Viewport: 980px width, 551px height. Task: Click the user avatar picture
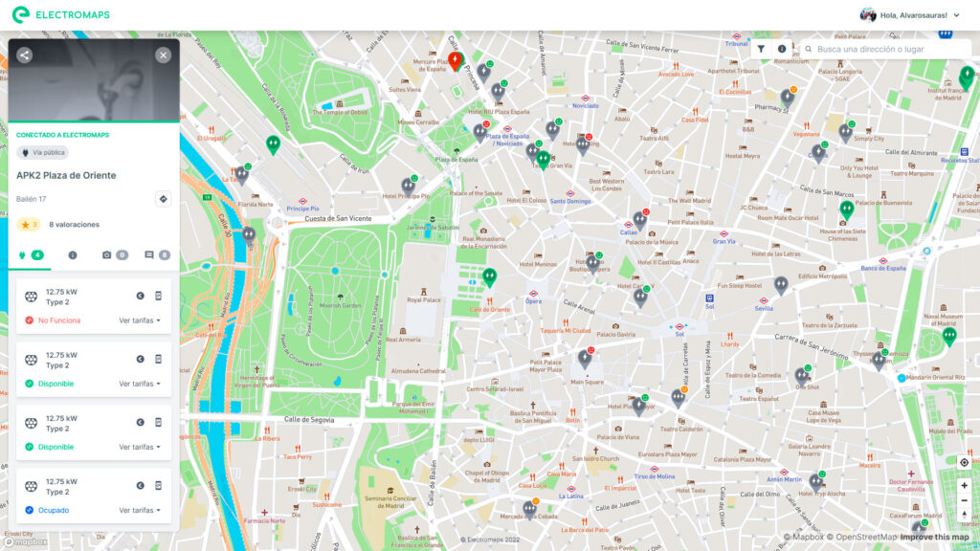[x=867, y=15]
